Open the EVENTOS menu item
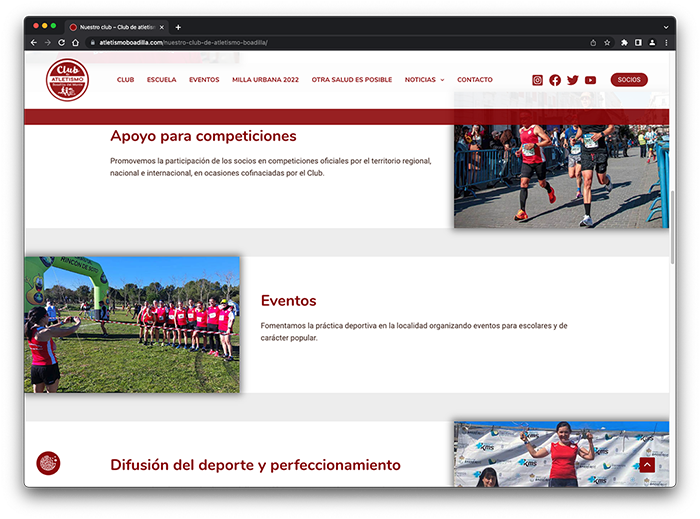 (x=204, y=79)
